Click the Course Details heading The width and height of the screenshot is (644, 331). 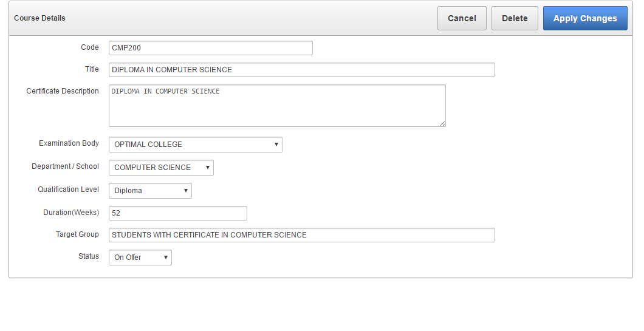(39, 18)
